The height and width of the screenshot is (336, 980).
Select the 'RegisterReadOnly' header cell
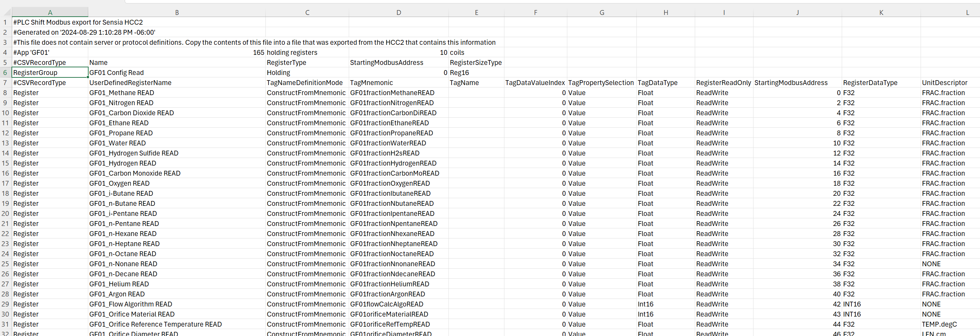pos(723,83)
